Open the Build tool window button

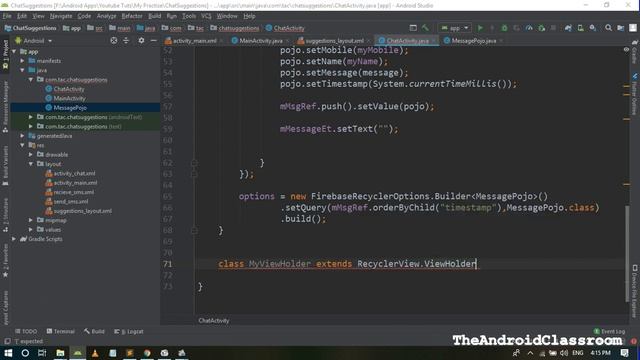[x=94, y=331]
